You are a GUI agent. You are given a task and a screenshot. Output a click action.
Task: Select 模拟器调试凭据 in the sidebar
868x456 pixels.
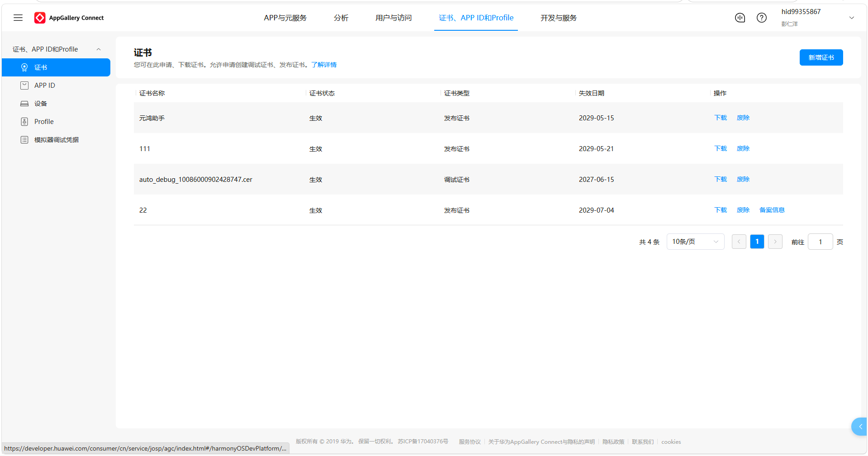point(56,140)
